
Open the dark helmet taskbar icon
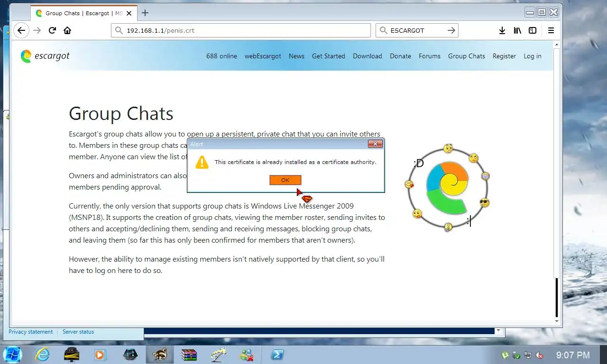point(130,354)
